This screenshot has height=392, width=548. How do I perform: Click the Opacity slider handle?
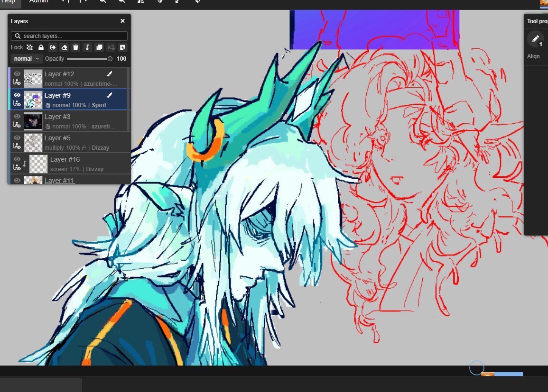(110, 59)
